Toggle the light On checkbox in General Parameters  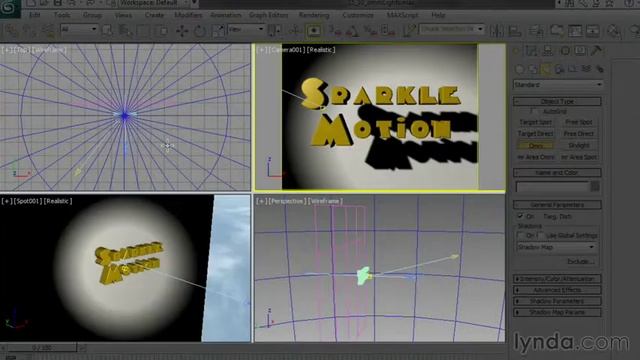pyautogui.click(x=520, y=216)
